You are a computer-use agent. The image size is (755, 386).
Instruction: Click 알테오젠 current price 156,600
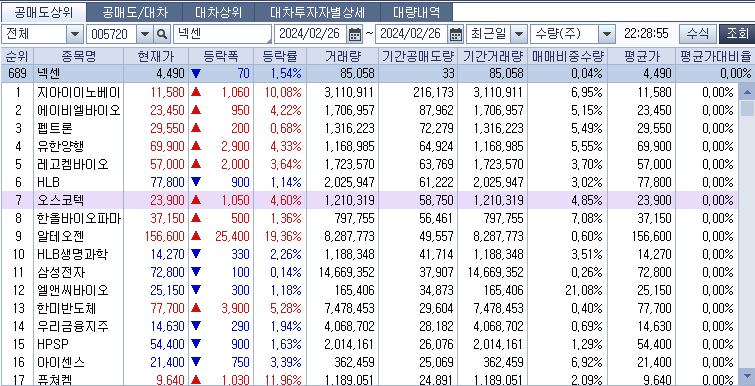(164, 236)
